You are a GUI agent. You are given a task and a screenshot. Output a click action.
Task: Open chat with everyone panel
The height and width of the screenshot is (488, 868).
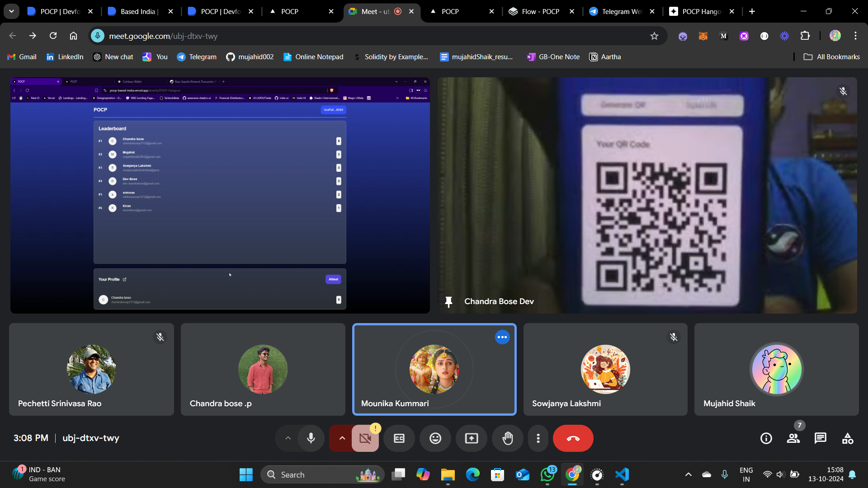pos(821,438)
